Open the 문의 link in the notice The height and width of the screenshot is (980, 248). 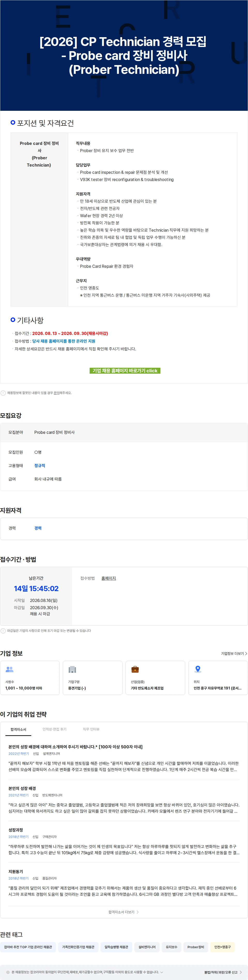(x=56, y=393)
